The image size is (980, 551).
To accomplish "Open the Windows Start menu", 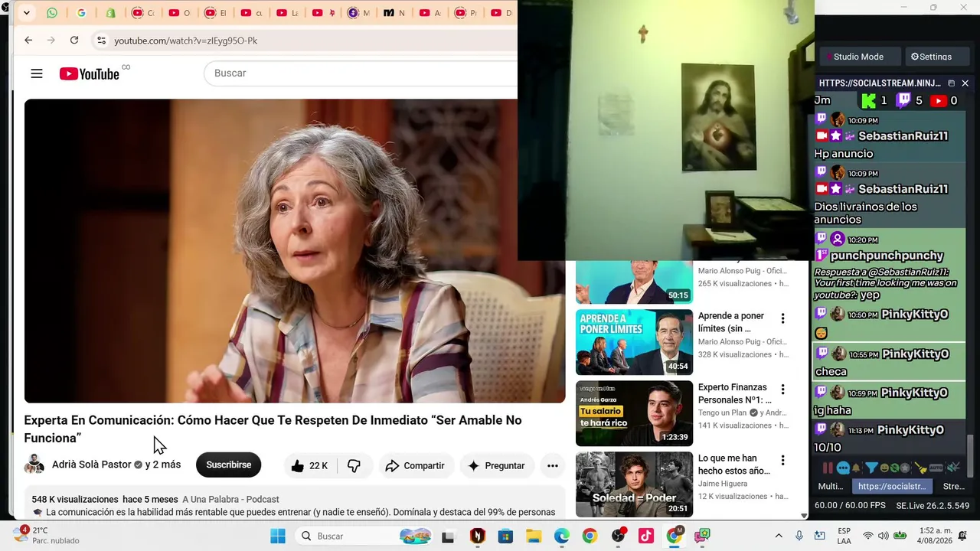I will coord(278,536).
